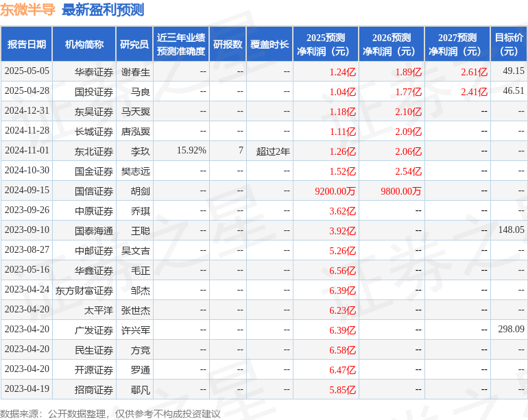Click researcher 谢春生
This screenshot has height=420, width=528.
pos(135,72)
